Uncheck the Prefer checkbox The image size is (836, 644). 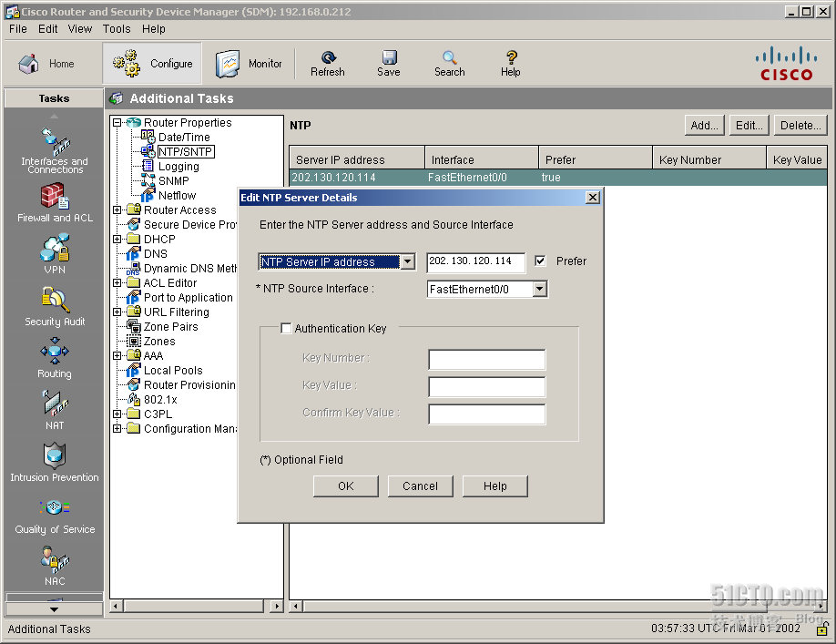click(x=540, y=261)
